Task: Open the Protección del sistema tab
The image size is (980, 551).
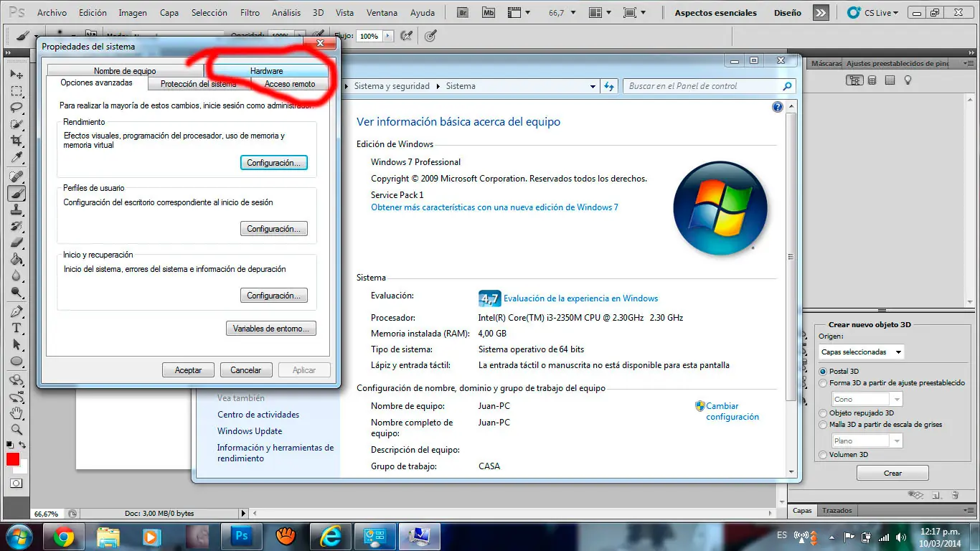Action: click(199, 84)
